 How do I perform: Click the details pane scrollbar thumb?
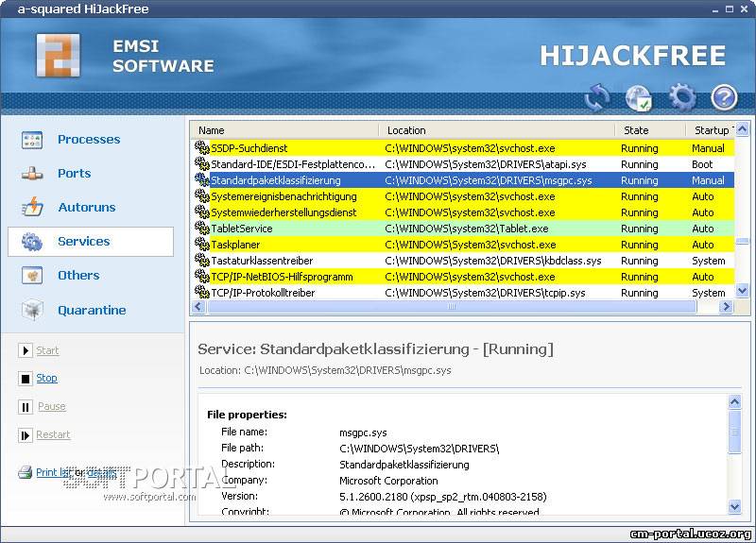click(734, 432)
